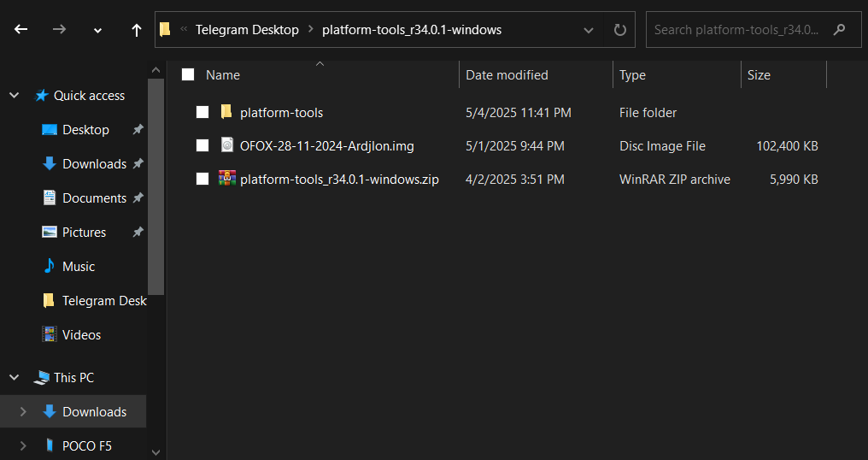
Task: Expand the address bar history dropdown
Action: (589, 30)
